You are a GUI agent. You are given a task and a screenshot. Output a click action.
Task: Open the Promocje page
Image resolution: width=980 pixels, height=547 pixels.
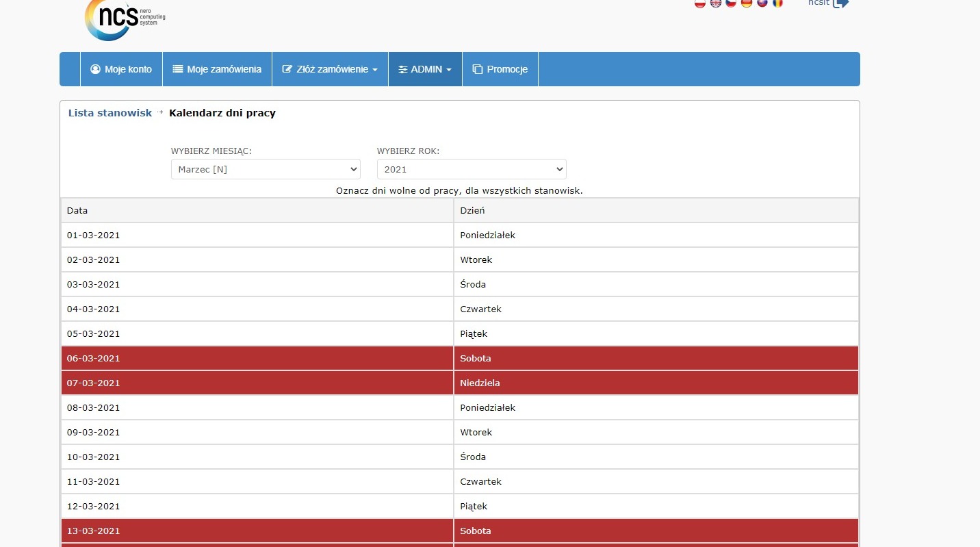[500, 69]
